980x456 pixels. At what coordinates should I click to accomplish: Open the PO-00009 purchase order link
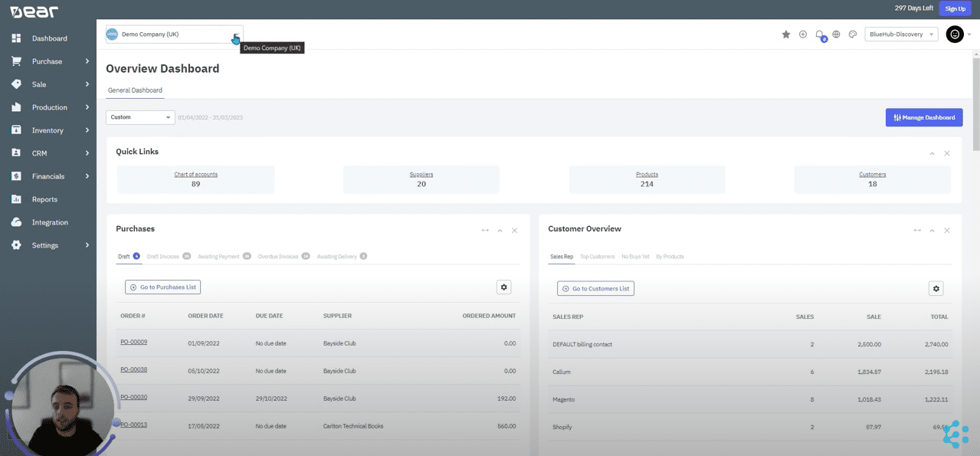133,342
